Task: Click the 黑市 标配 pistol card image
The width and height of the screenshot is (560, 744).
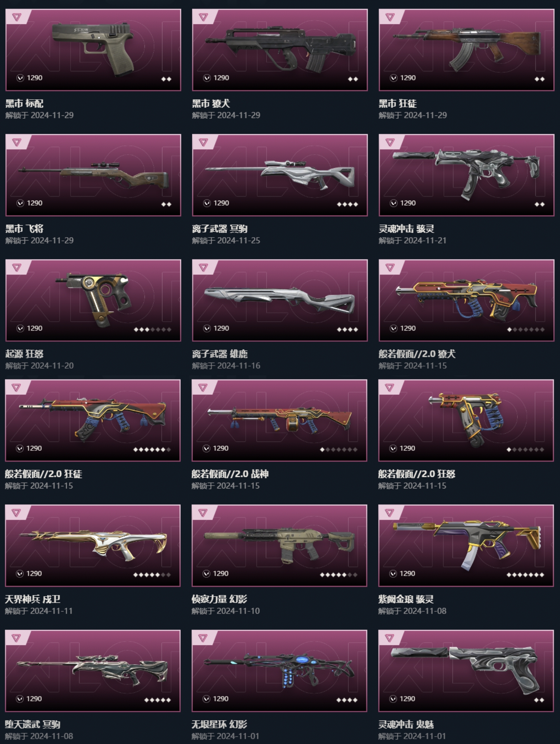Action: tap(93, 50)
